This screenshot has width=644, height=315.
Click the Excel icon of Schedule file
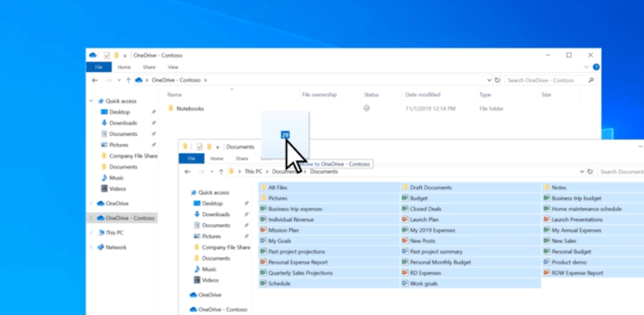(x=263, y=283)
